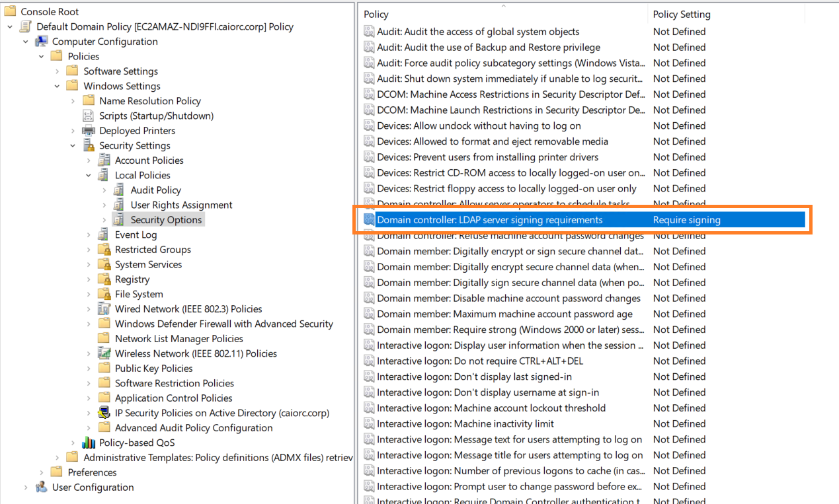839x504 pixels.
Task: Collapse the Security Settings node
Action: [73, 146]
